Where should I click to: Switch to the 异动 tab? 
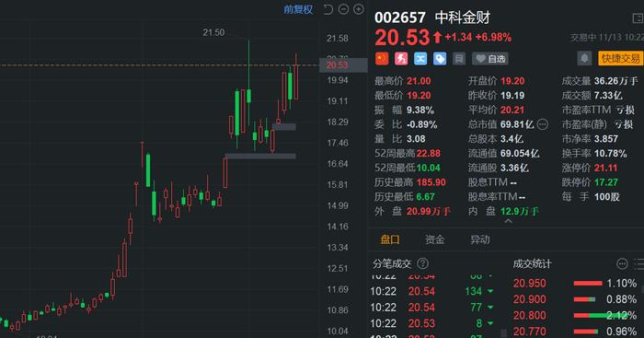click(479, 239)
